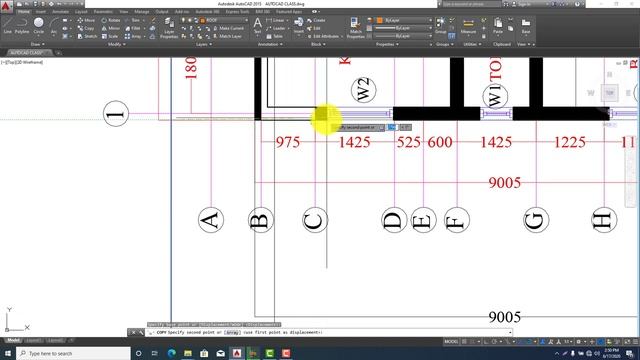Activate the Fillet tool
Image resolution: width=640 pixels, height=360 pixels.
133,28
